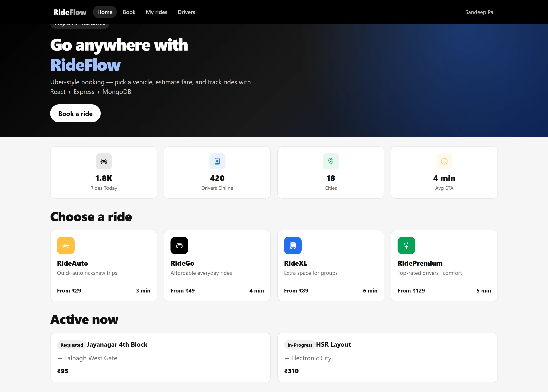The image size is (548, 392).
Task: Click the Top-rated drivers comfort description
Action: click(429, 273)
